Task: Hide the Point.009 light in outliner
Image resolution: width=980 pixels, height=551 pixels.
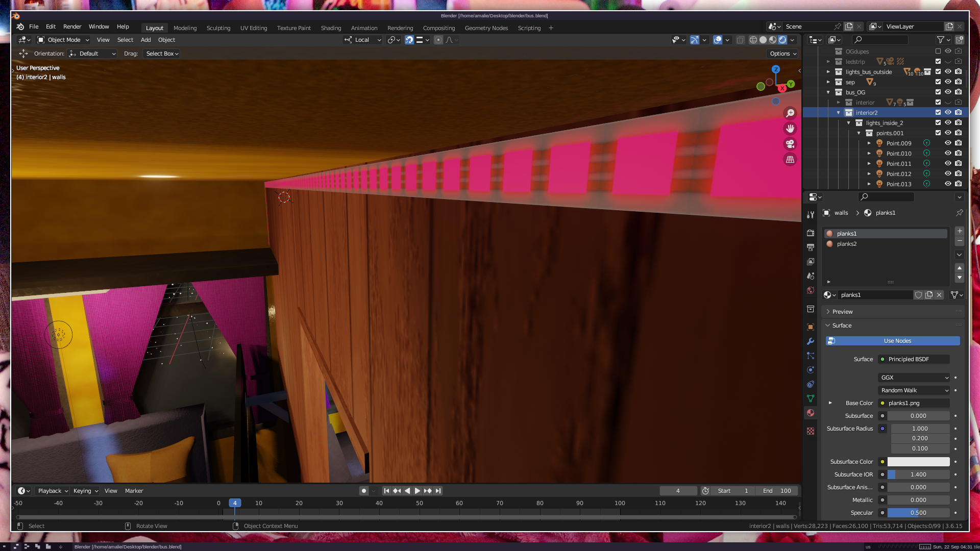Action: click(948, 143)
